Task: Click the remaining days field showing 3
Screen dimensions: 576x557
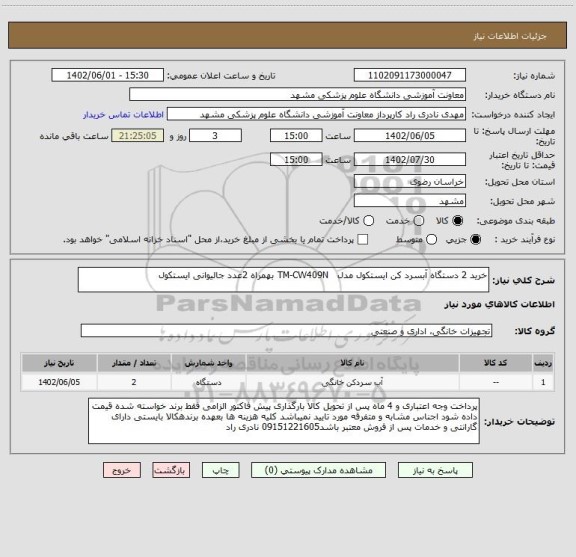Action: coord(215,136)
